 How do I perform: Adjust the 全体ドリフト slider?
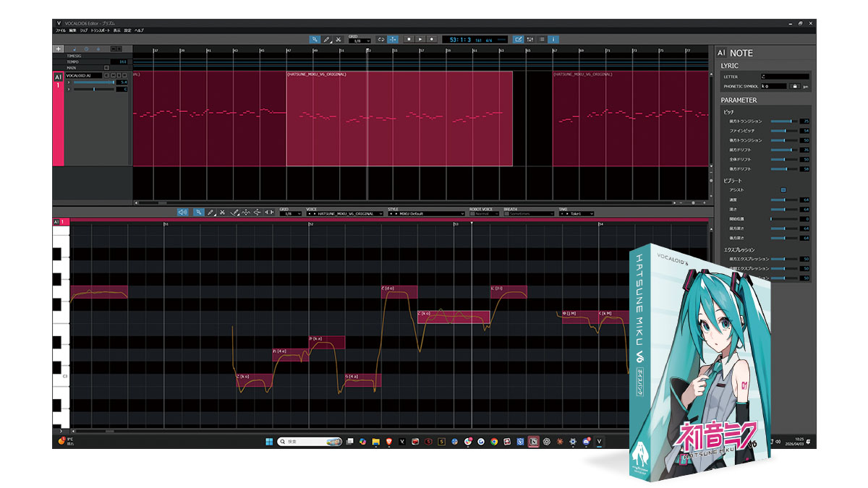784,159
